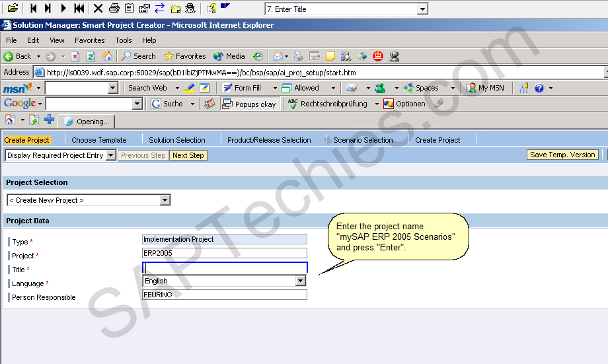608x364 pixels.
Task: Open the View menu
Action: 57,40
